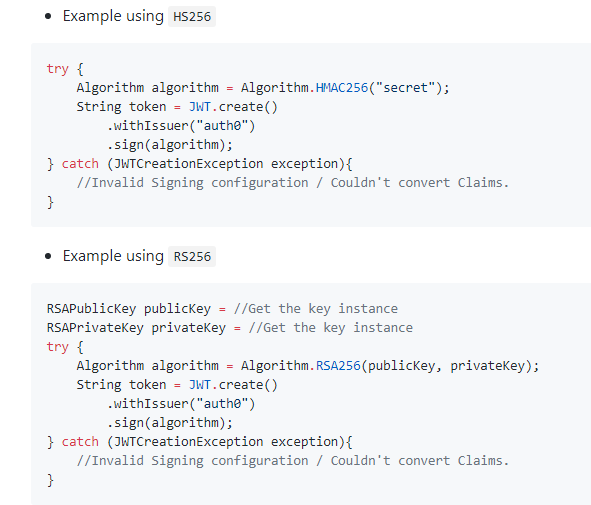Click the HMAC256 method name
The height and width of the screenshot is (505, 591).
coord(341,88)
